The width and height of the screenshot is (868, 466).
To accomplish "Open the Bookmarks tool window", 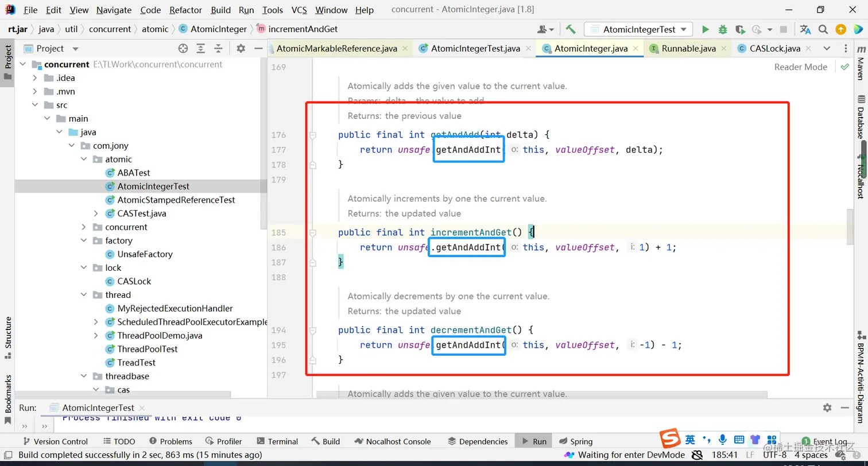I will (x=8, y=400).
